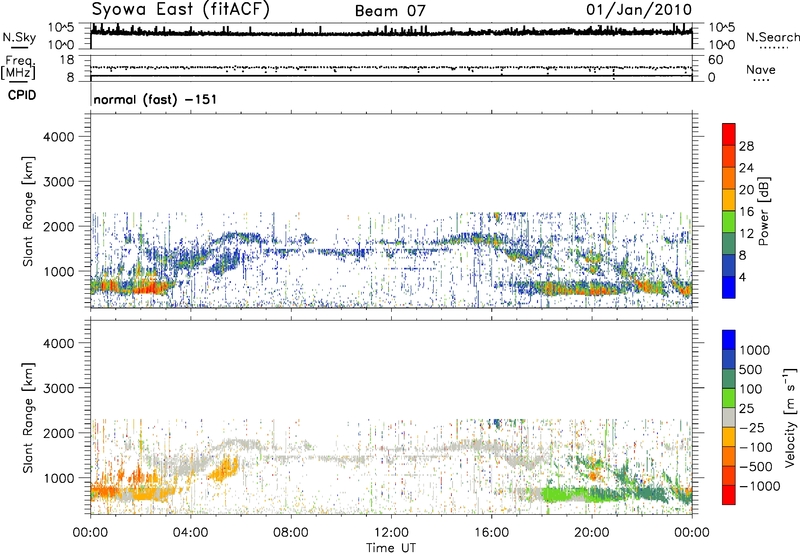Image resolution: width=800 pixels, height=554 pixels.
Task: Click the 'Slant Range [km]' label of the velocity panel
Action: [x=28, y=418]
